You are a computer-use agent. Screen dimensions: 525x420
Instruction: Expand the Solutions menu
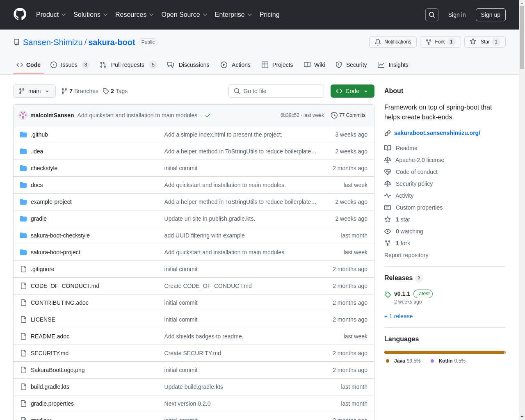[x=91, y=15]
